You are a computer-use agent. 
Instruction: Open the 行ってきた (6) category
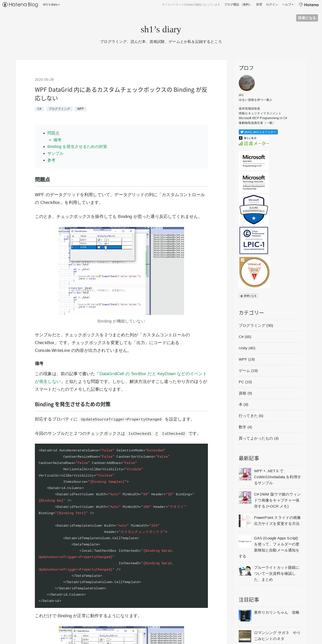[251, 416]
